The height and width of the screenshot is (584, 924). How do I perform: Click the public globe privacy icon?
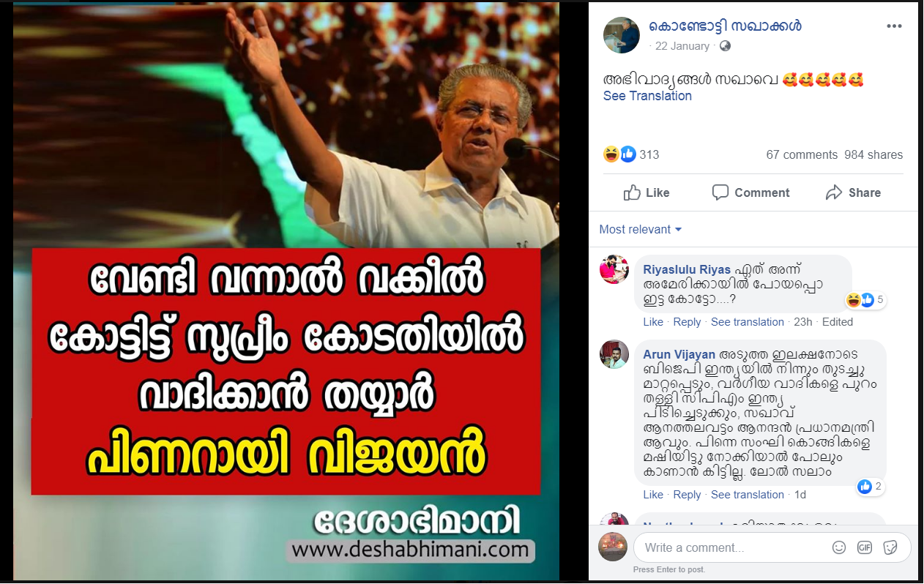[725, 46]
